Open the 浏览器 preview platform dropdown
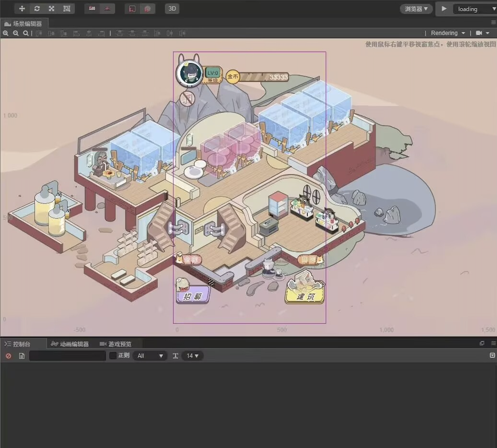Image resolution: width=497 pixels, height=448 pixels. 416,9
